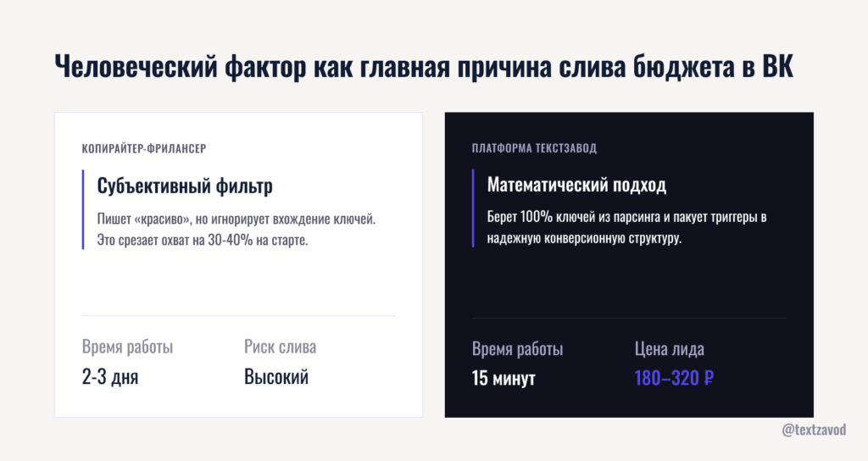
Task: Select the value 'Высокий'
Action: click(276, 377)
